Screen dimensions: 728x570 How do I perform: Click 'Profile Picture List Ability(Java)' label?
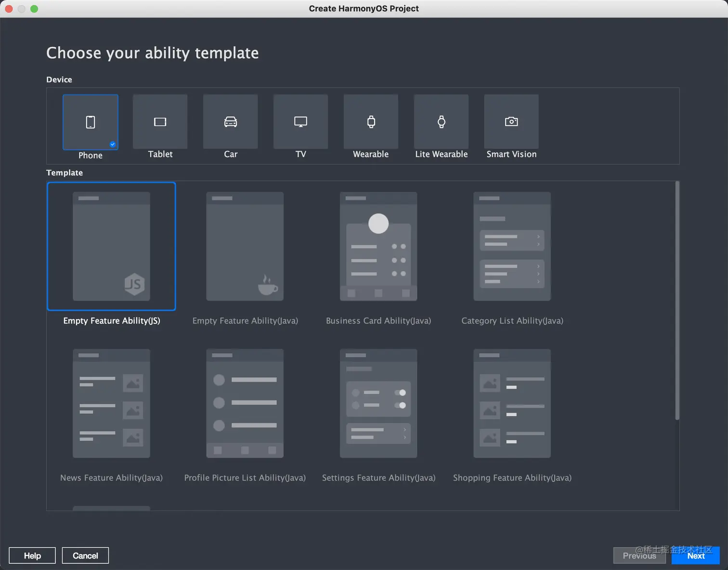245,478
